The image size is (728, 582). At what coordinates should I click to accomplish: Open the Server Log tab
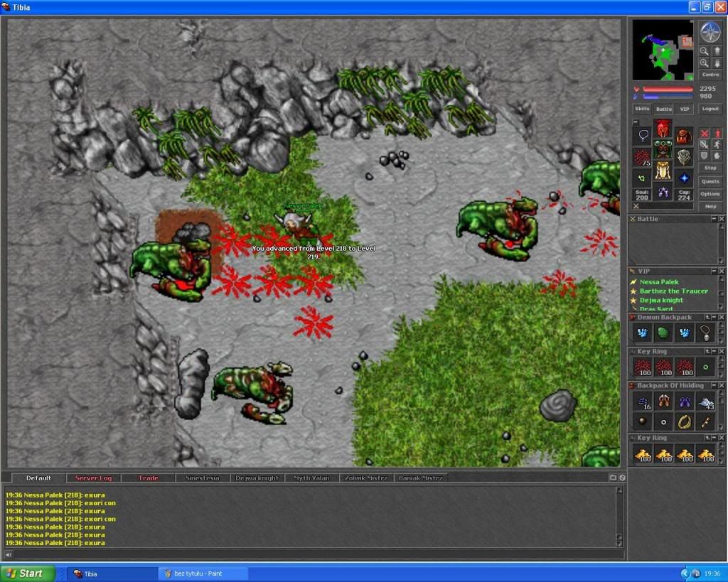93,478
